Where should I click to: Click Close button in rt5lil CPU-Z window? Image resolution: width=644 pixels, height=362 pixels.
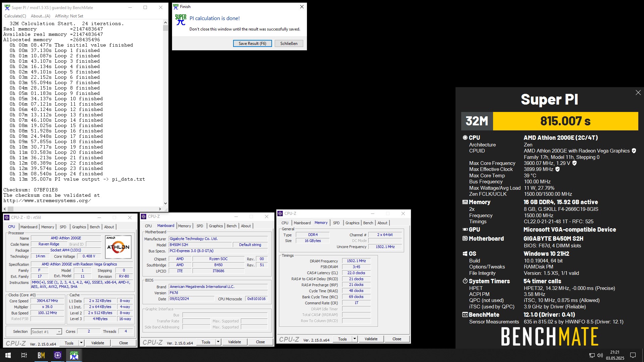click(123, 343)
